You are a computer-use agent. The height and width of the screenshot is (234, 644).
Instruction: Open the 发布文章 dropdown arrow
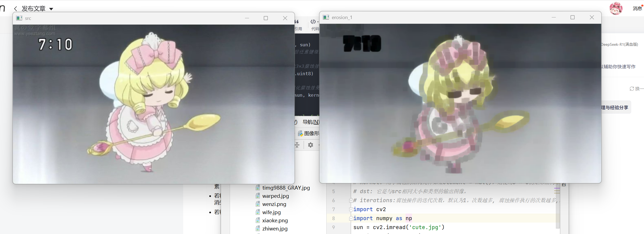point(51,9)
